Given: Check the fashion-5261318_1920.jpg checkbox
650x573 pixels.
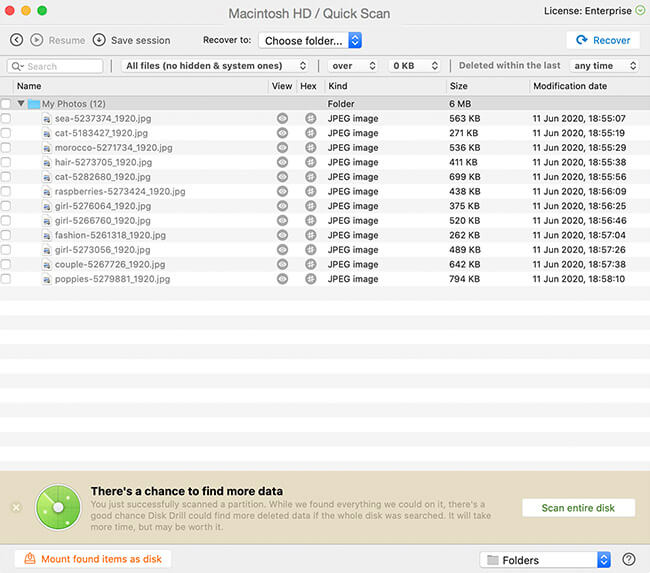Looking at the screenshot, I should click(x=5, y=235).
